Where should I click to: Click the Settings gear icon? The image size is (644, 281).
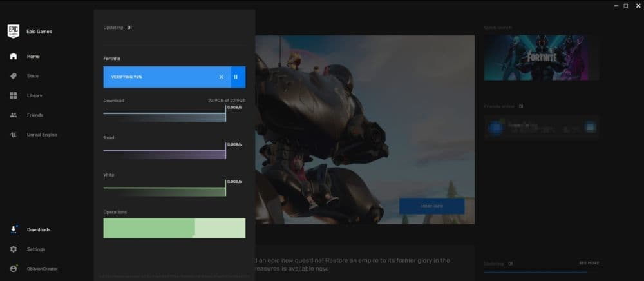coord(13,249)
